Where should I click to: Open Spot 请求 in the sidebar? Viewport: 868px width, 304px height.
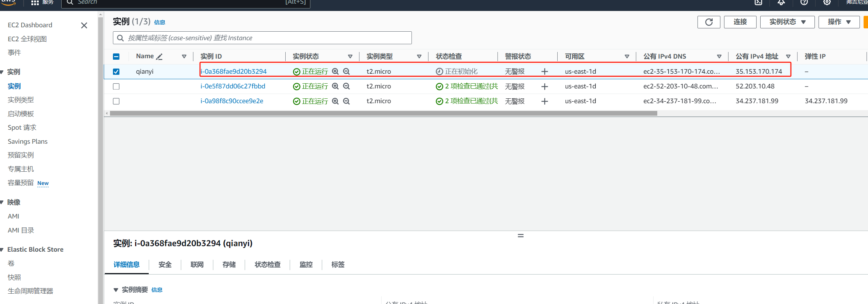click(x=22, y=127)
